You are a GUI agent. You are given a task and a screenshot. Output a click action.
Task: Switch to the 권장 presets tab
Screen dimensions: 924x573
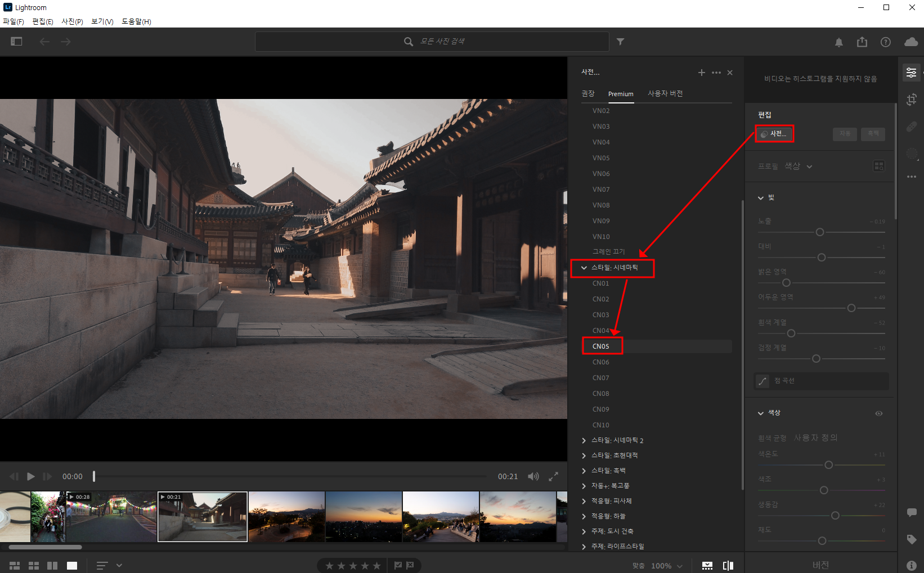coord(588,93)
